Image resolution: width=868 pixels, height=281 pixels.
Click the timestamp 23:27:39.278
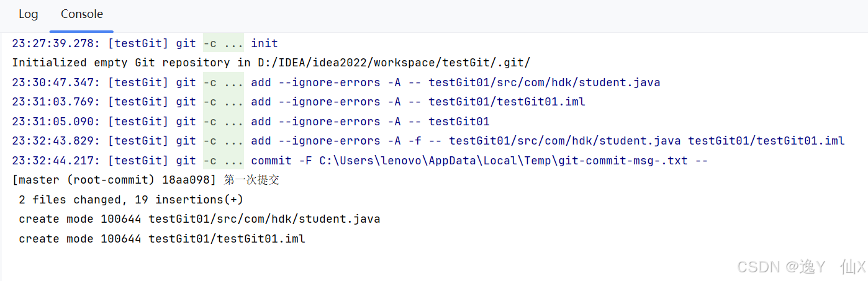click(56, 43)
